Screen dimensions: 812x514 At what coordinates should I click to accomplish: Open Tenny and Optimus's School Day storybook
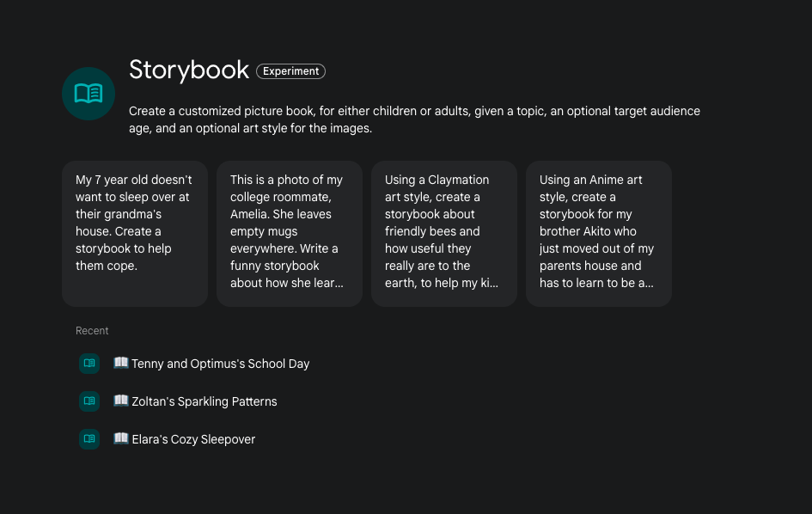(x=220, y=364)
